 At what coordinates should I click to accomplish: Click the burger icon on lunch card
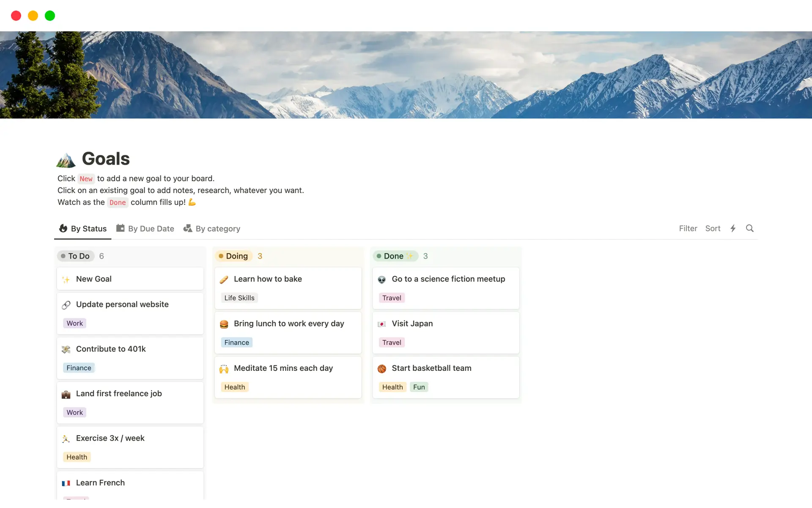pyautogui.click(x=224, y=324)
